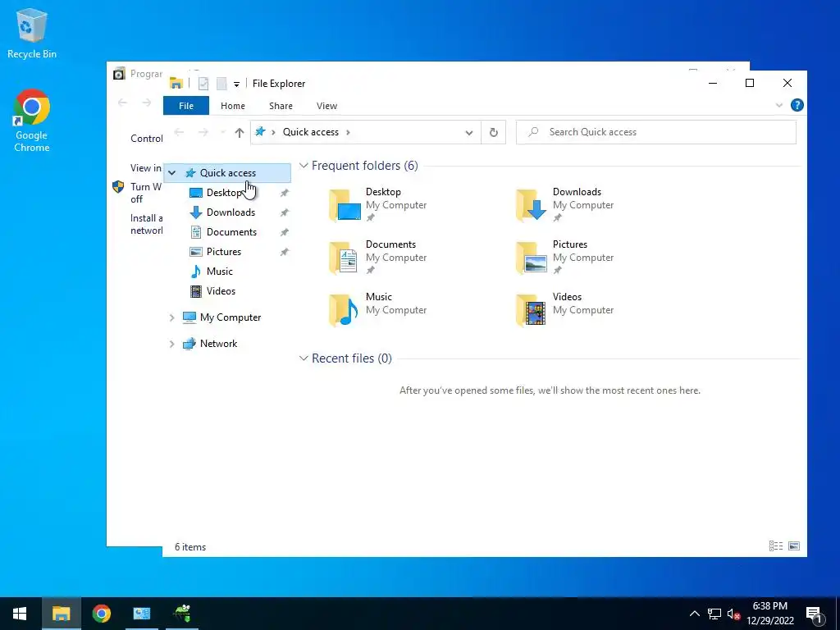Click the Forward navigation arrow in File Explorer

[x=203, y=132]
